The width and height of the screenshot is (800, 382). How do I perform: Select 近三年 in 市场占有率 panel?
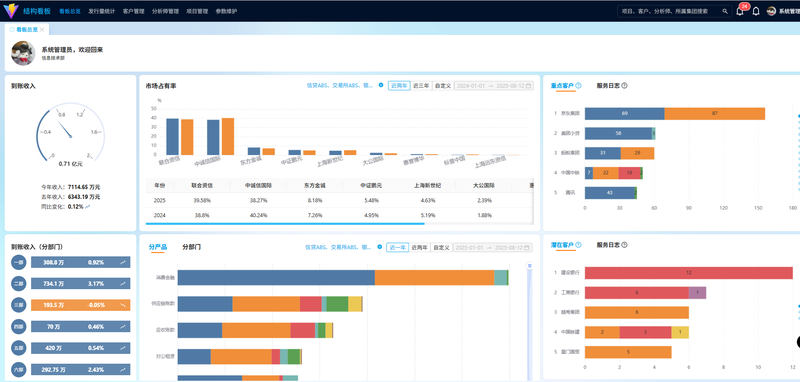tap(421, 86)
